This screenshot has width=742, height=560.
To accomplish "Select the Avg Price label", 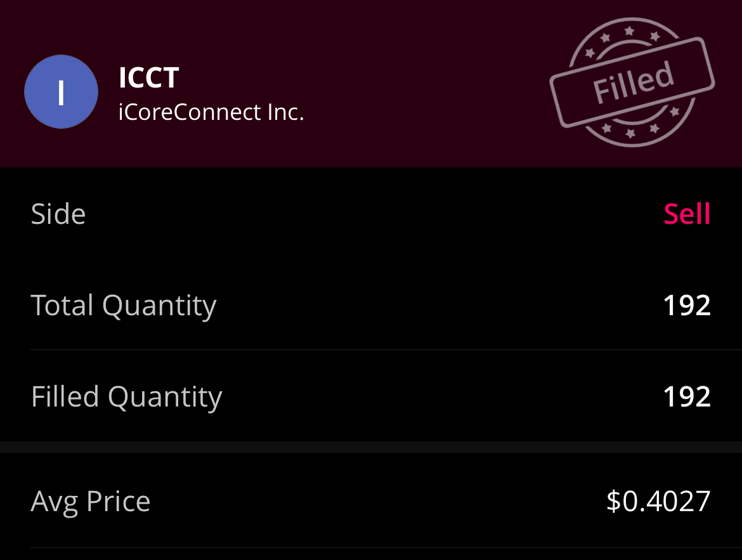I will pos(91,502).
